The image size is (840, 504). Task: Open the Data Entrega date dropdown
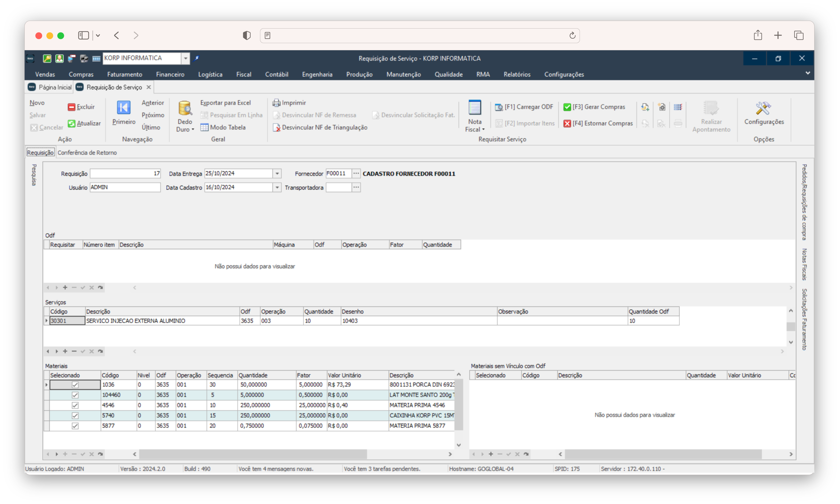[277, 174]
